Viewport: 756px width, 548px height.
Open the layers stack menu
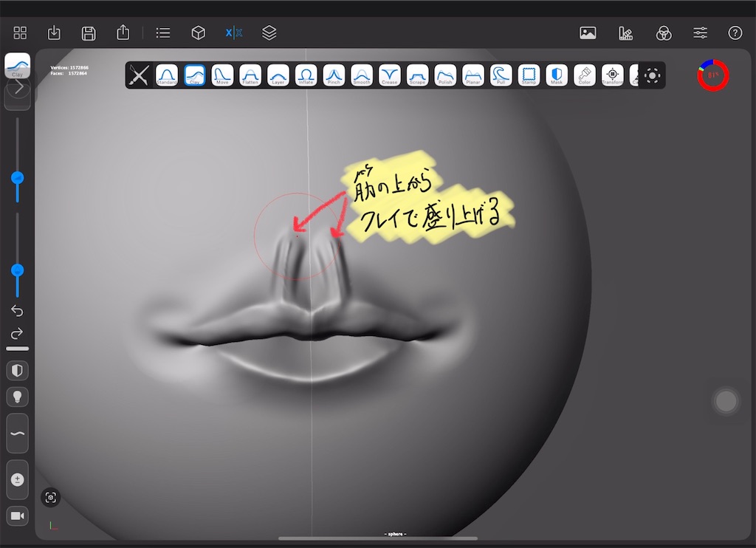click(x=269, y=32)
